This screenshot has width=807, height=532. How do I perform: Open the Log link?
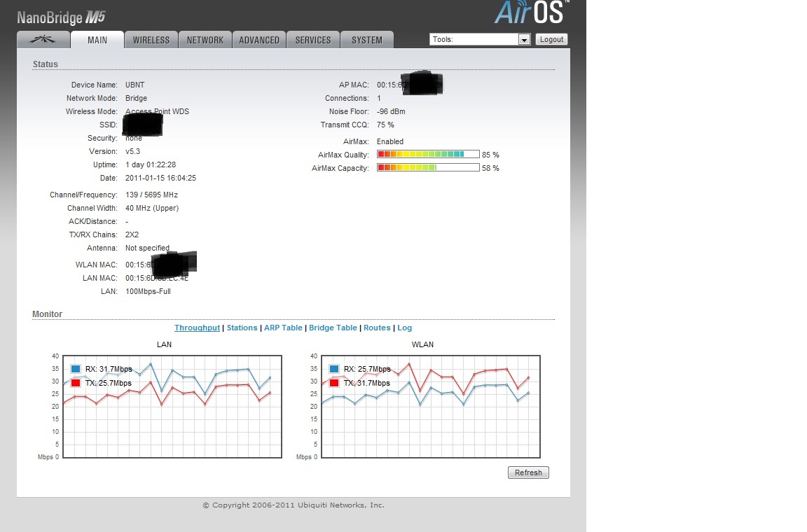click(x=404, y=328)
